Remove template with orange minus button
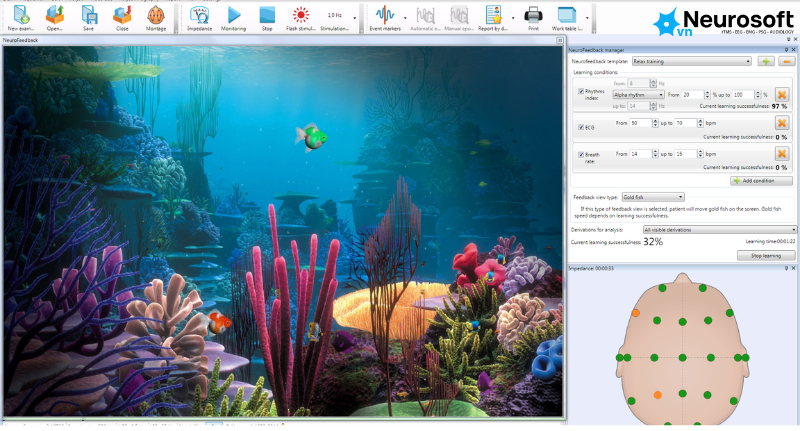 pos(786,61)
